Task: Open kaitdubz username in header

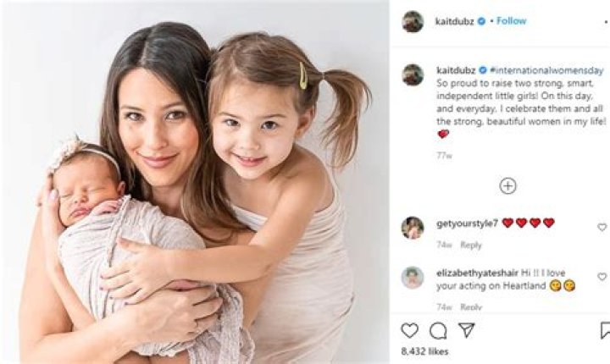Action: tap(454, 21)
